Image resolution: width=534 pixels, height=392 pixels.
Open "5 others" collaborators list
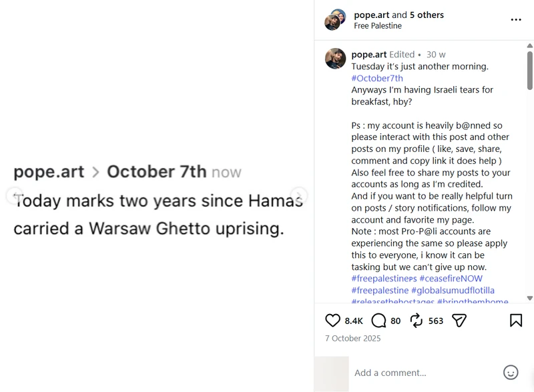click(427, 15)
